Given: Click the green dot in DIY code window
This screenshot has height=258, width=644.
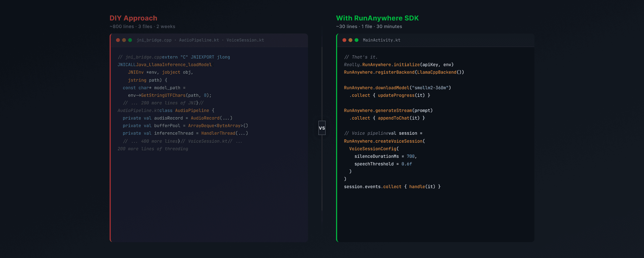Looking at the screenshot, I should [x=130, y=40].
